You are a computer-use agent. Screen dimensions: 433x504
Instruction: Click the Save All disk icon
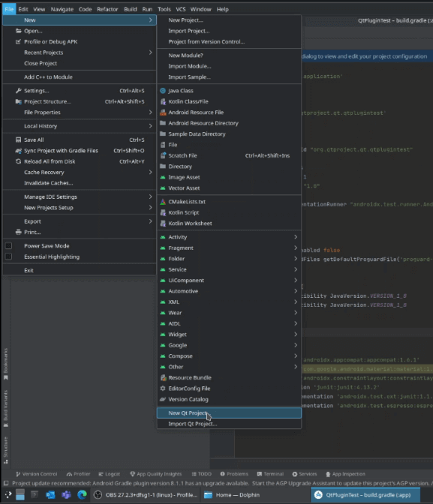[x=18, y=139]
